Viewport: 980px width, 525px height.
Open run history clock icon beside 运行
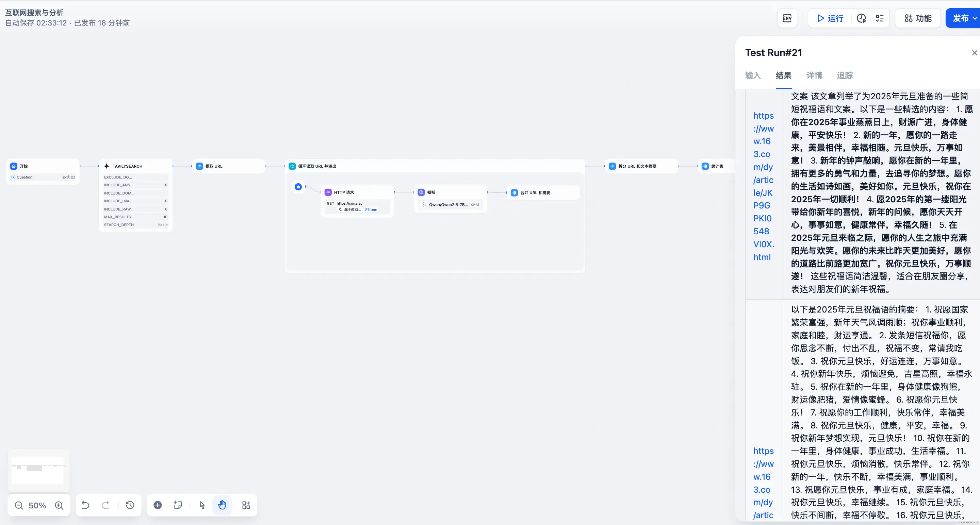[861, 18]
